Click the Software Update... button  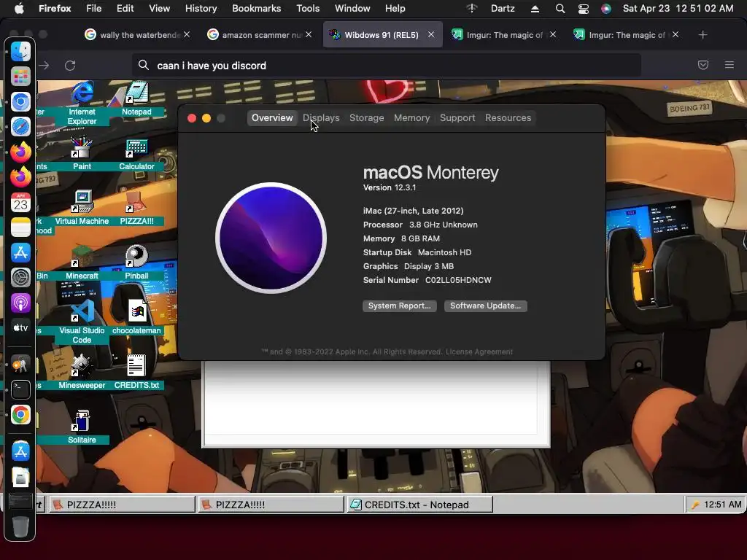pos(485,306)
